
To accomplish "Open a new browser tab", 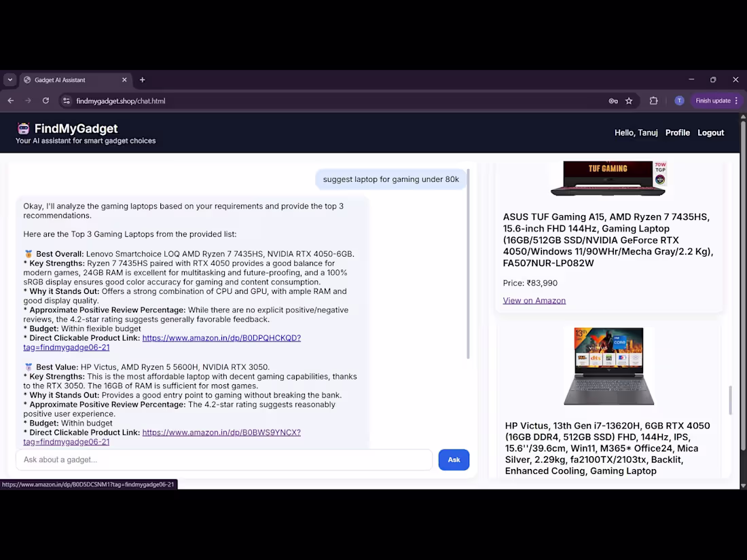I will point(142,80).
